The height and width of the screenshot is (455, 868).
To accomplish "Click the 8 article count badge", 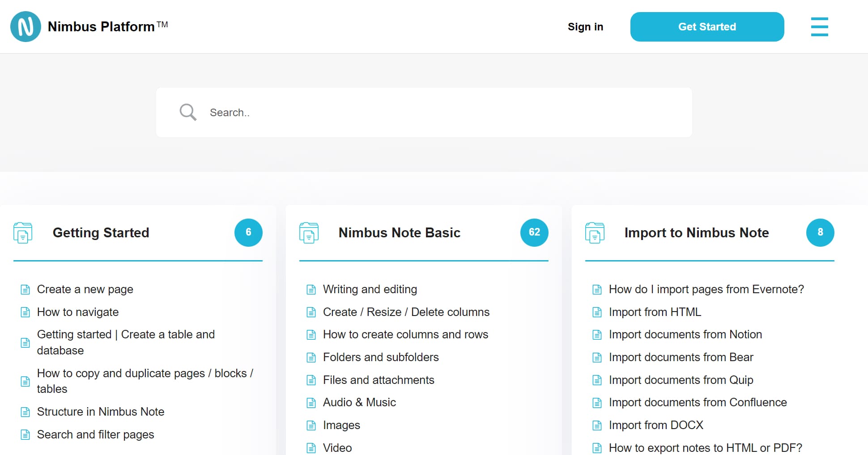I will pos(820,232).
